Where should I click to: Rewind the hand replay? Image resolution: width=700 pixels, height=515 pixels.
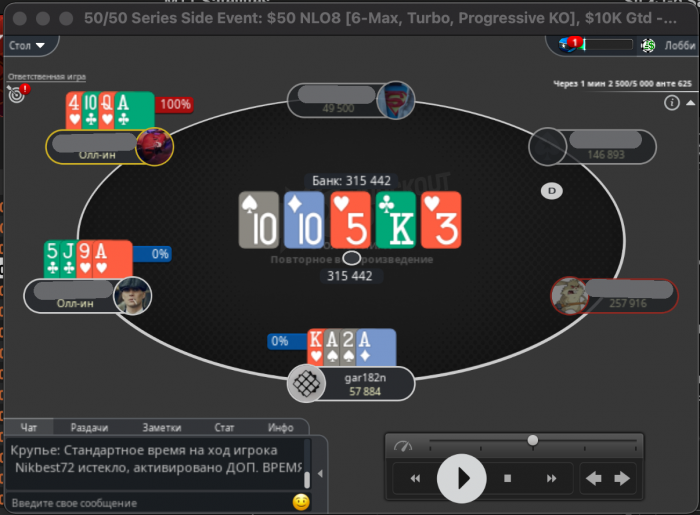click(415, 478)
